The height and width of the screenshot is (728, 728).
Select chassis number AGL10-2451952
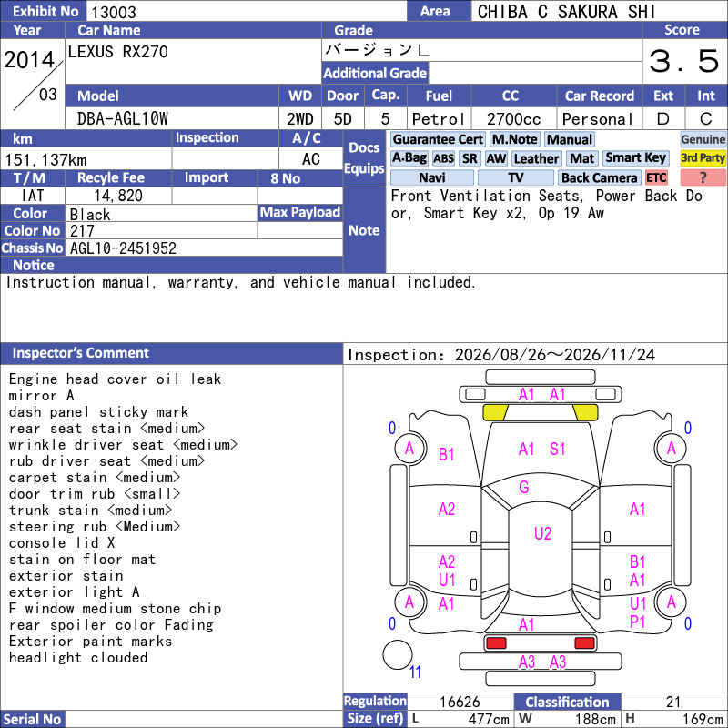coord(123,248)
